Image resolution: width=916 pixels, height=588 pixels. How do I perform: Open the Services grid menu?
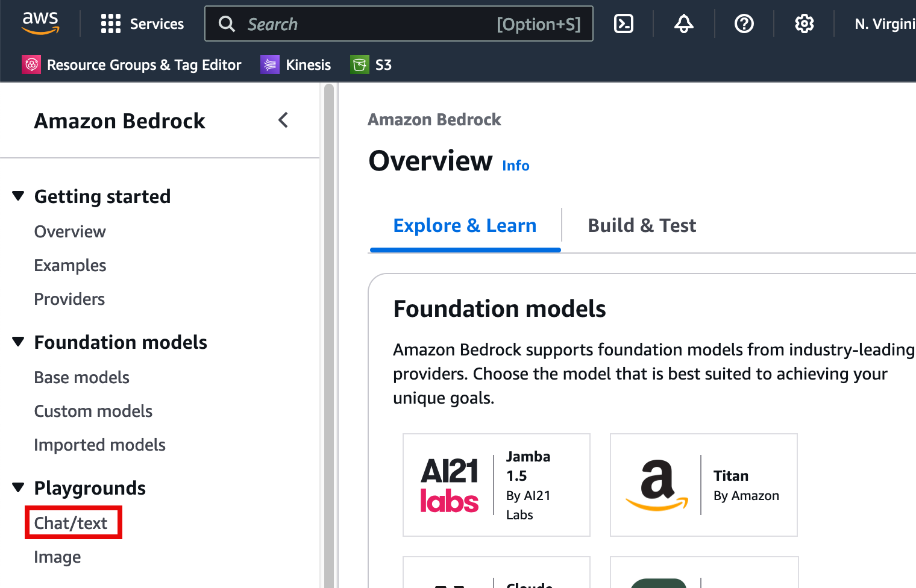tap(142, 24)
